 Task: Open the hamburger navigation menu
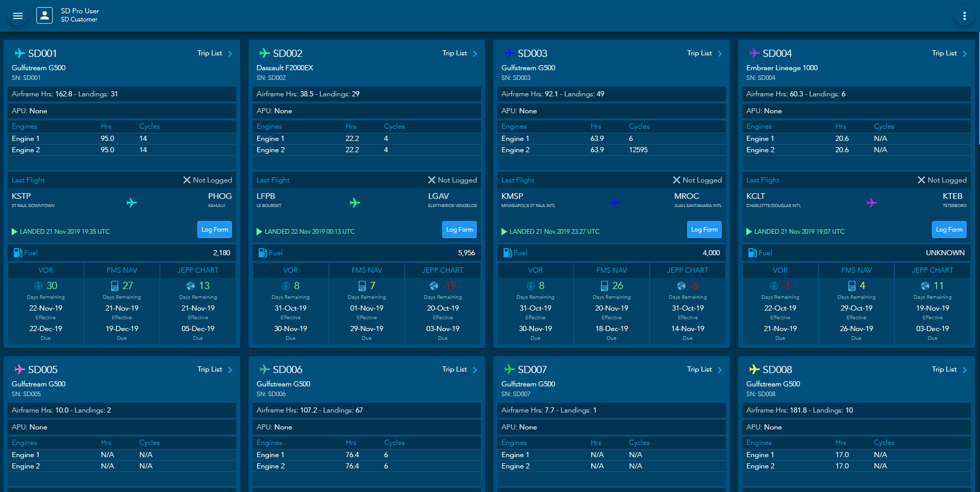click(x=18, y=16)
